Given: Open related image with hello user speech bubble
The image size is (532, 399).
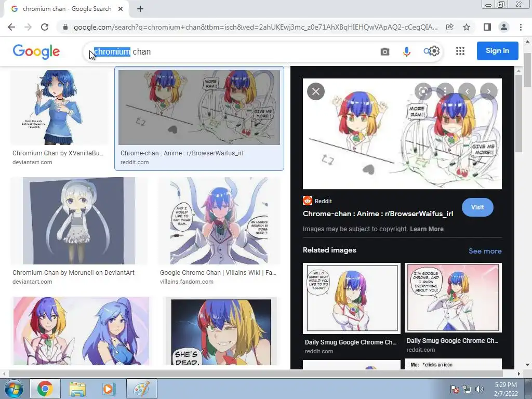Looking at the screenshot, I should pyautogui.click(x=352, y=298).
